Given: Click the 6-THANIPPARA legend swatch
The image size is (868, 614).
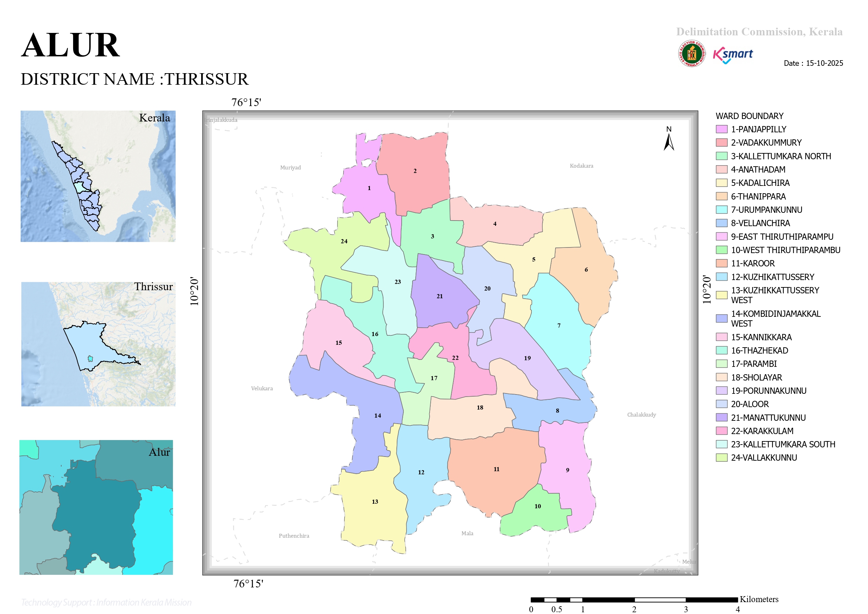Looking at the screenshot, I should [x=721, y=196].
